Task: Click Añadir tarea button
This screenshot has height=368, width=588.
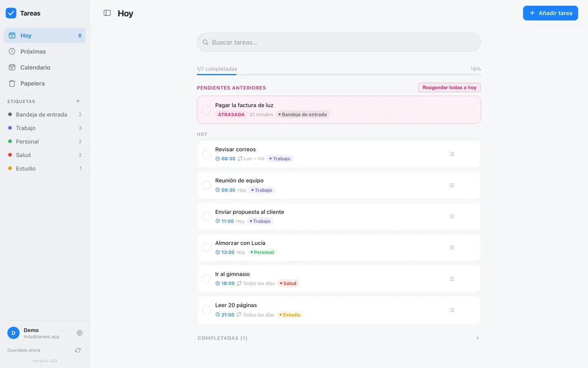Action: point(550,13)
